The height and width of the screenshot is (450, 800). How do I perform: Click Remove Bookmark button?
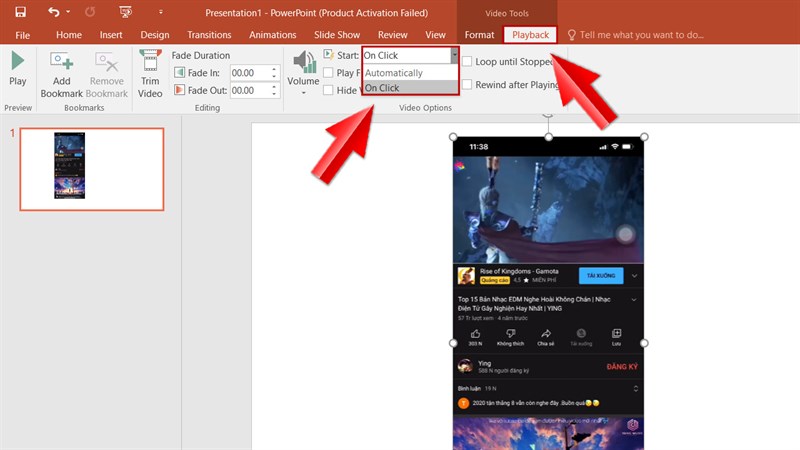(x=107, y=74)
